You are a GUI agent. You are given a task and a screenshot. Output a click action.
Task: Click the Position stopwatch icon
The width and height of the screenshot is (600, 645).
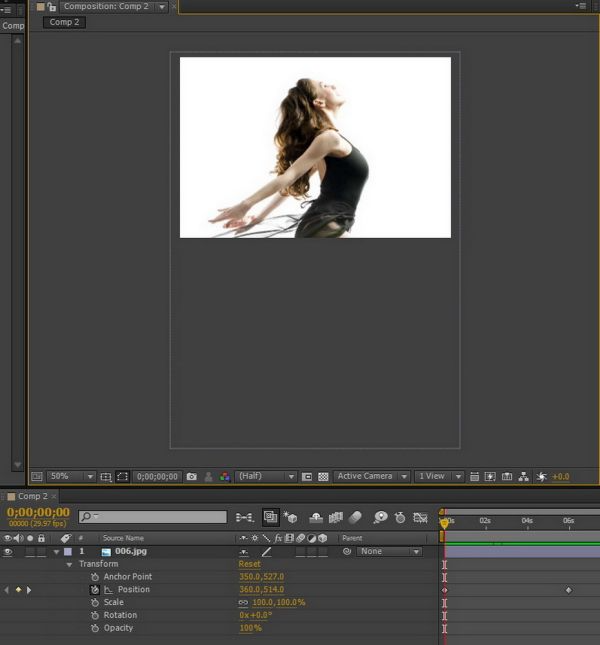(x=95, y=590)
